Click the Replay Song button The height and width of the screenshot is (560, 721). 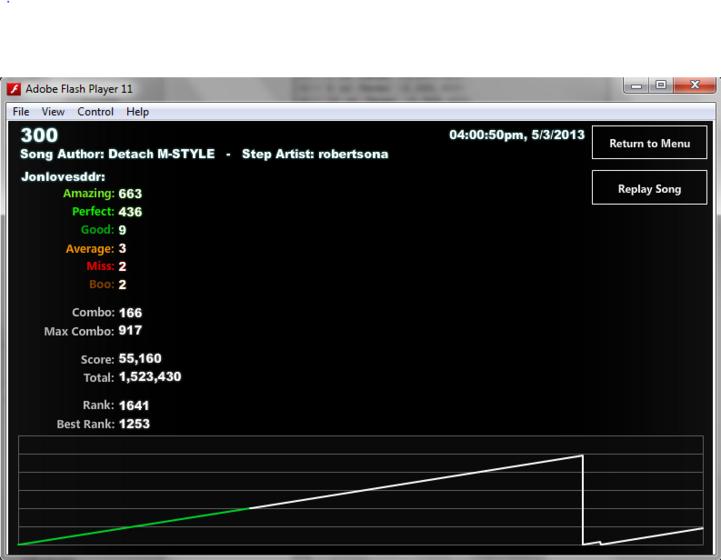[x=649, y=188]
